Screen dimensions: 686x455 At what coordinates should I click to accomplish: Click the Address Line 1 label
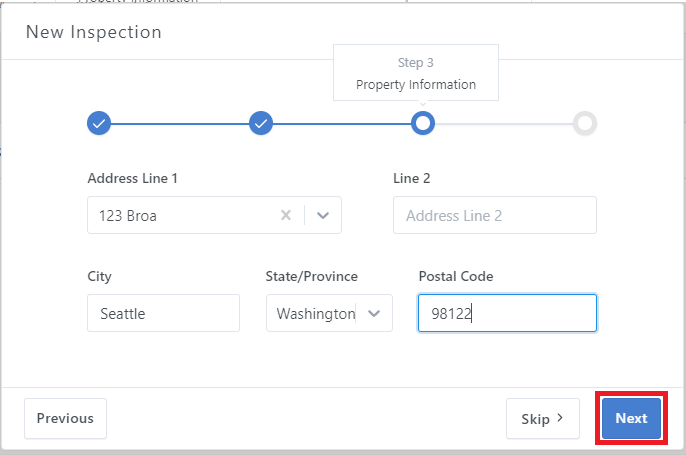pos(133,179)
